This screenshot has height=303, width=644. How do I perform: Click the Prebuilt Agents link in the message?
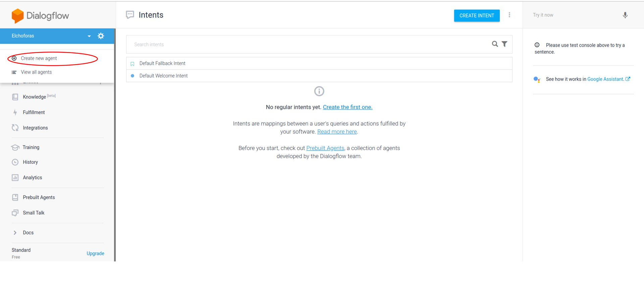[325, 148]
